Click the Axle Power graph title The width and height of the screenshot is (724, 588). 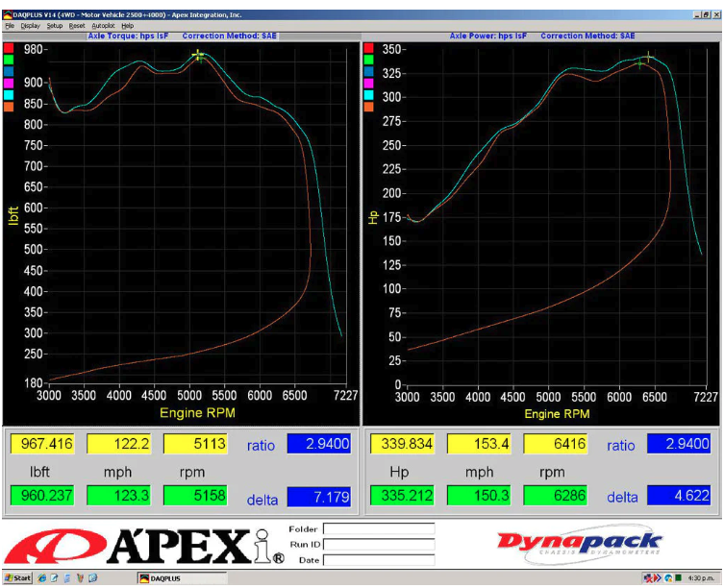pyautogui.click(x=488, y=36)
